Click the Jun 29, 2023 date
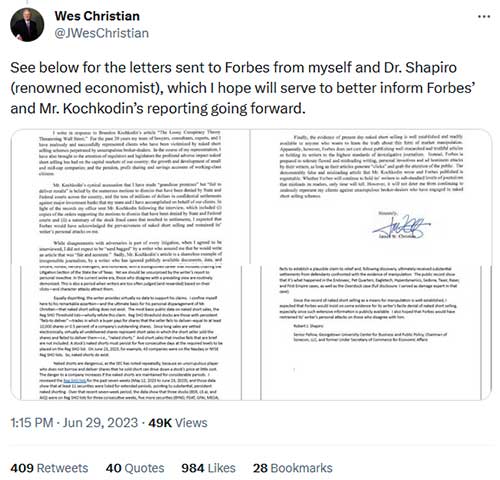 point(100,423)
